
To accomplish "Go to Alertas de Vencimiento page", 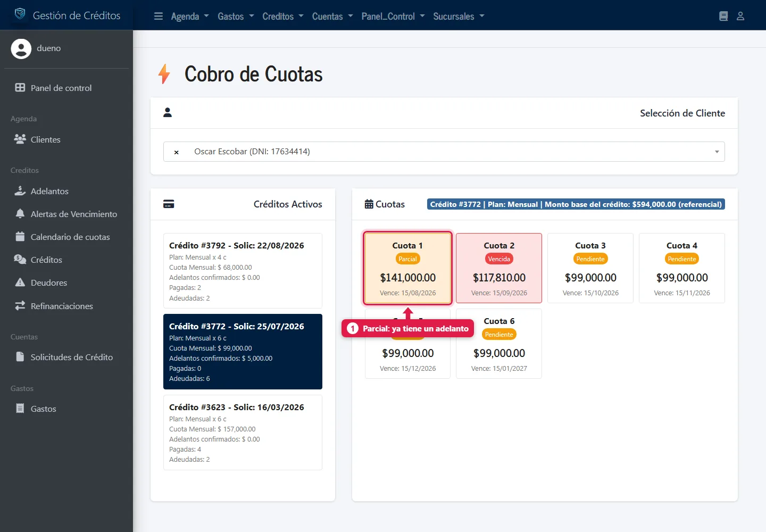I will tap(74, 214).
